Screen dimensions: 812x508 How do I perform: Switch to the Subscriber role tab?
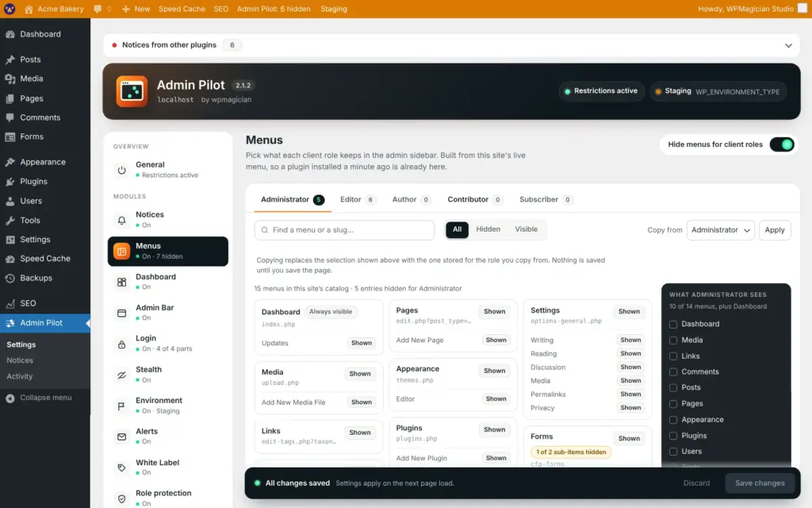pos(546,199)
